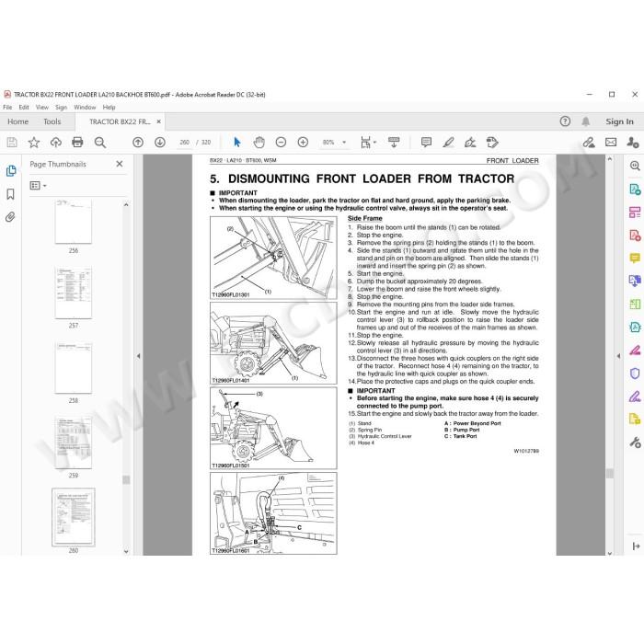Go to the previous page arrow
The height and width of the screenshot is (644, 644).
coord(138,142)
